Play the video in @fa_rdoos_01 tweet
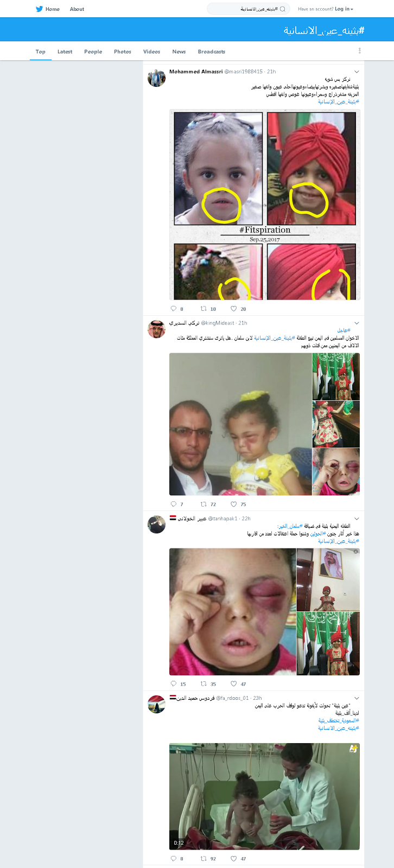The image size is (394, 868). point(264,796)
